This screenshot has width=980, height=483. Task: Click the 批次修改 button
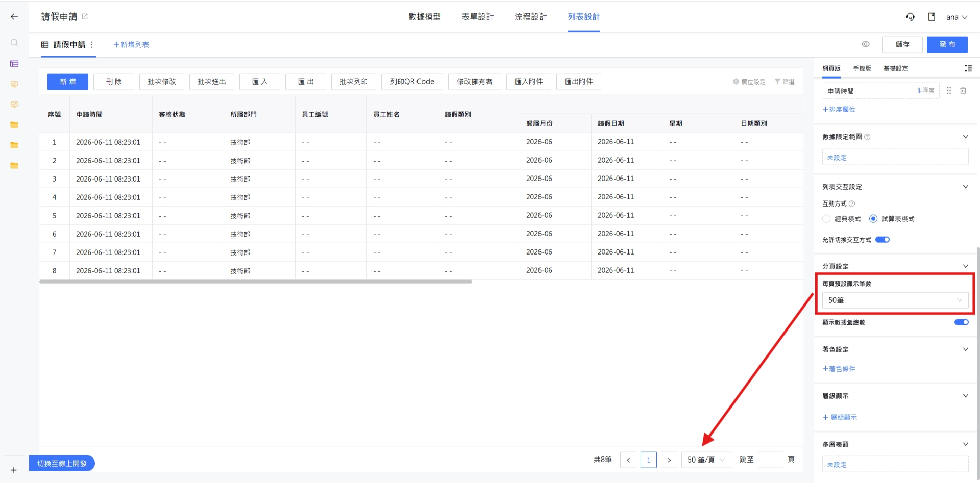pos(162,82)
